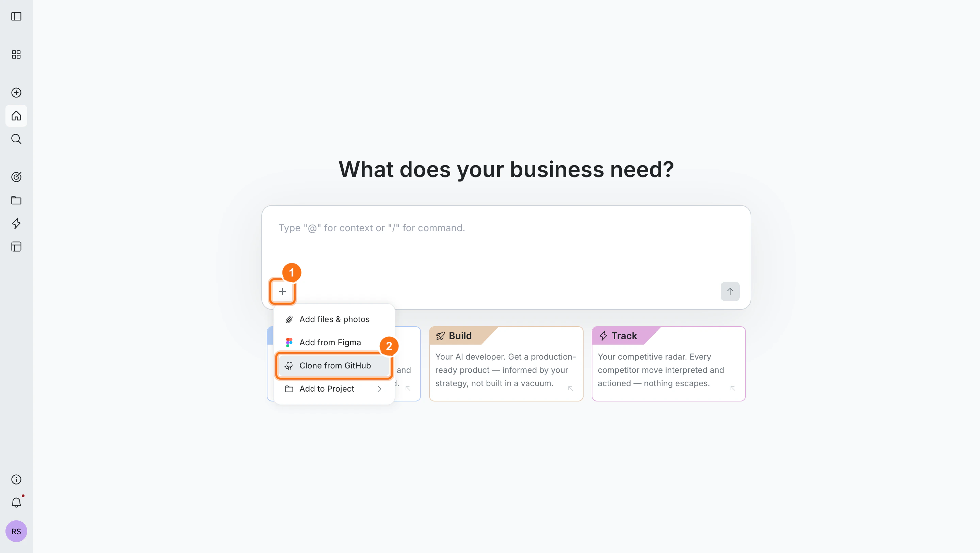The height and width of the screenshot is (553, 980).
Task: Click Add files & photos option
Action: click(x=334, y=319)
